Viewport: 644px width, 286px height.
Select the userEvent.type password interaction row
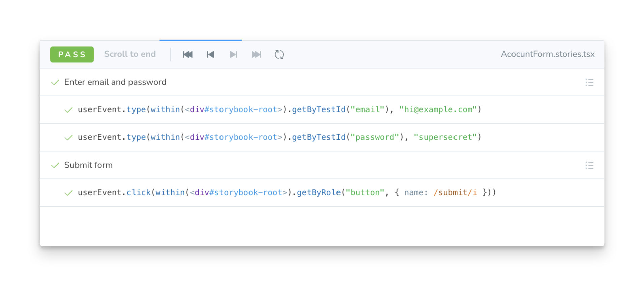[x=322, y=138]
